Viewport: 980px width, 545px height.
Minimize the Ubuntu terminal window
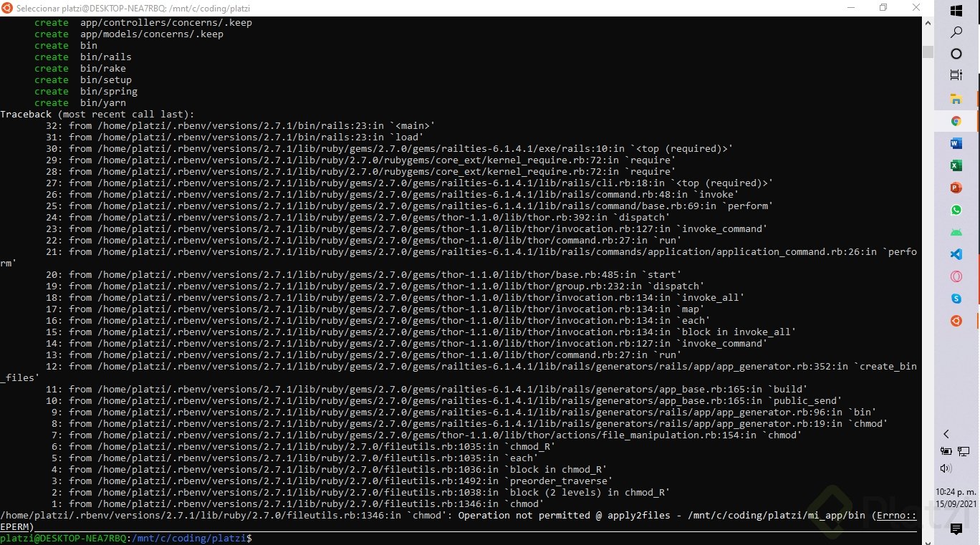coord(850,8)
